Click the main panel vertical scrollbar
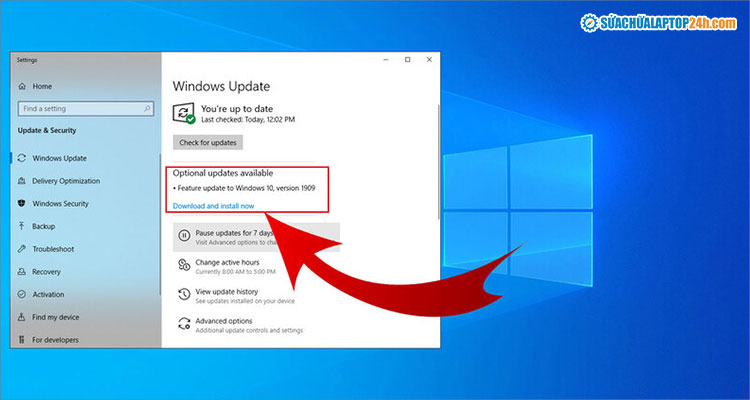The image size is (750, 400). (438, 161)
